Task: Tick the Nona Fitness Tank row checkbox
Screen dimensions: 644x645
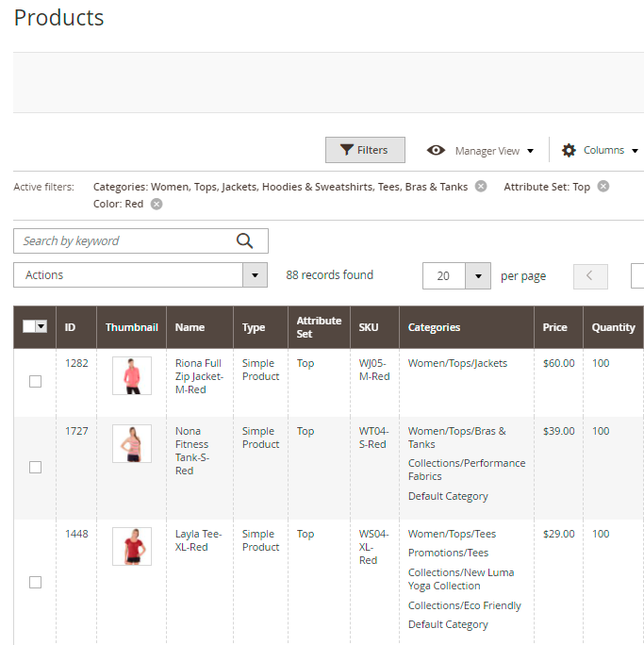Action: click(35, 468)
